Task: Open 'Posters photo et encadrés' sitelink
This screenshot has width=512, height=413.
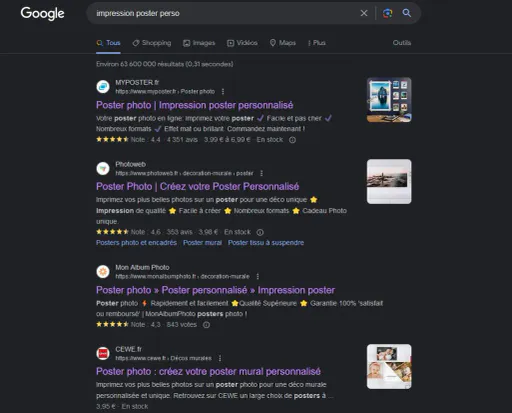Action: [136, 243]
